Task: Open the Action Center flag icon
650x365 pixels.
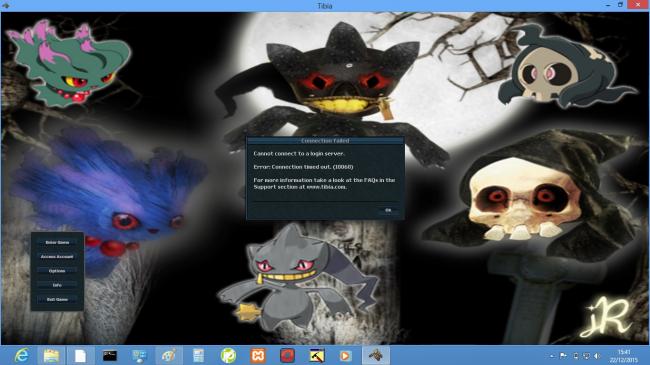Action: (563, 356)
